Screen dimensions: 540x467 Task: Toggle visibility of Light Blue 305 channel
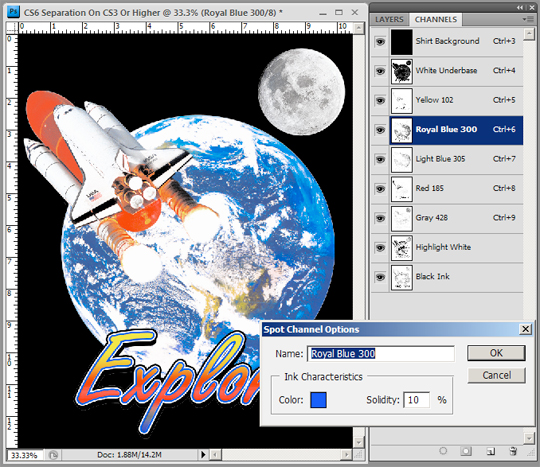(380, 159)
